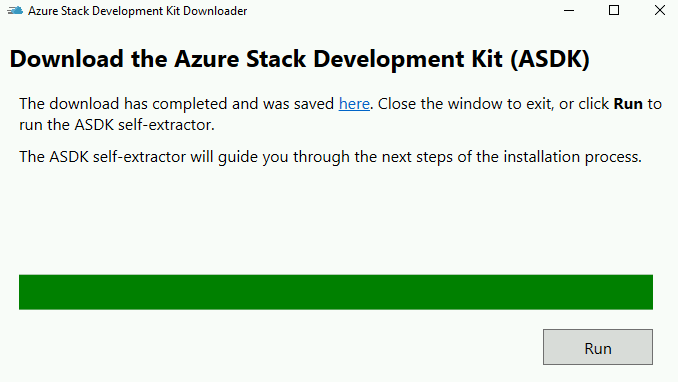678x382 pixels.
Task: Maximize the ASDK Downloader window
Action: [x=614, y=10]
